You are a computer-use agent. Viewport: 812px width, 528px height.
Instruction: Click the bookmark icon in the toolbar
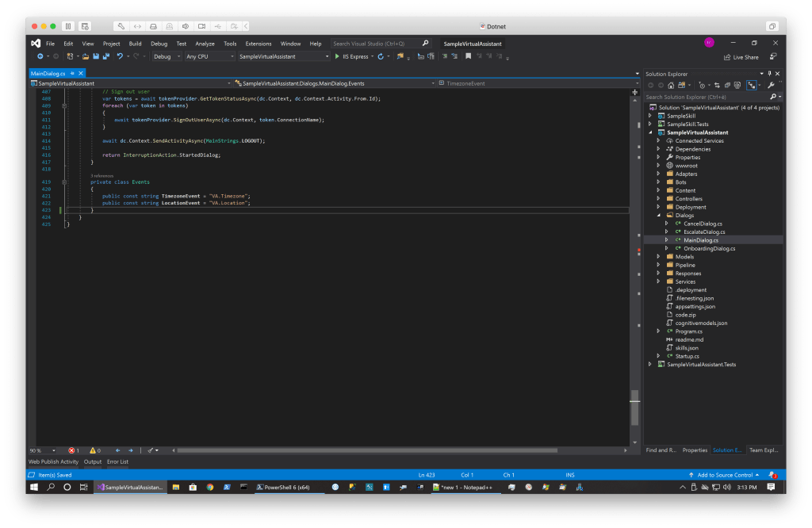click(468, 57)
